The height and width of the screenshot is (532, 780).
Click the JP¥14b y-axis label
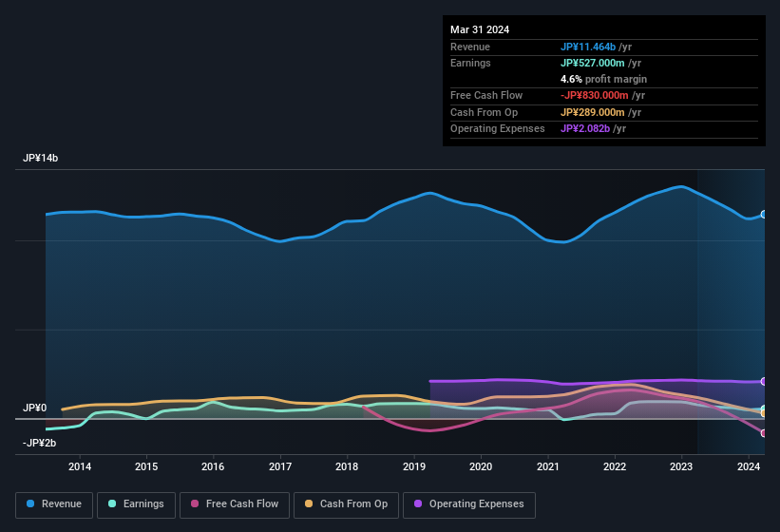point(40,159)
